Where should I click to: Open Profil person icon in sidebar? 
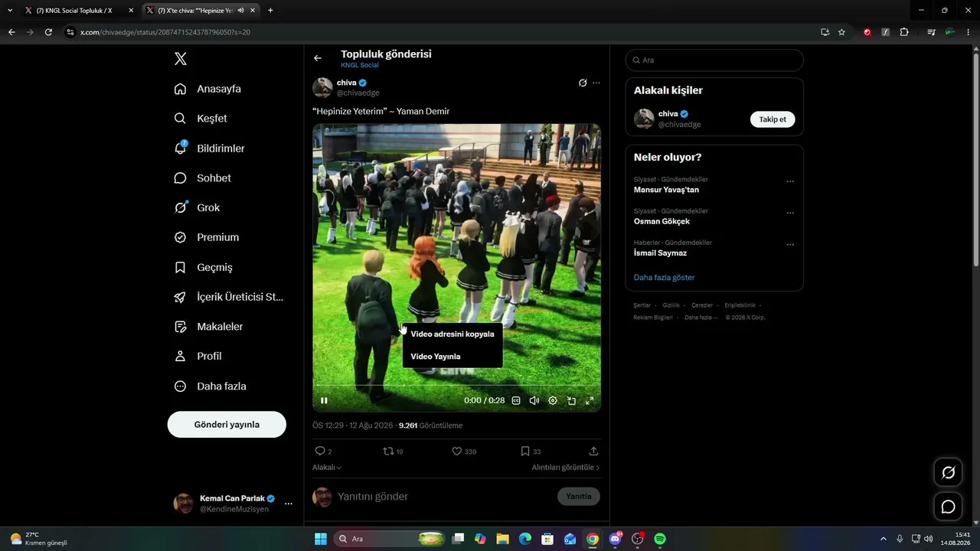tap(180, 356)
